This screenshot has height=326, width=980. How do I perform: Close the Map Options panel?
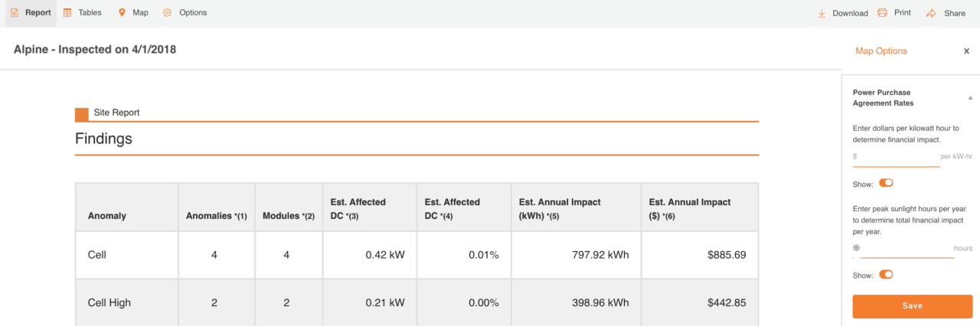coord(966,51)
